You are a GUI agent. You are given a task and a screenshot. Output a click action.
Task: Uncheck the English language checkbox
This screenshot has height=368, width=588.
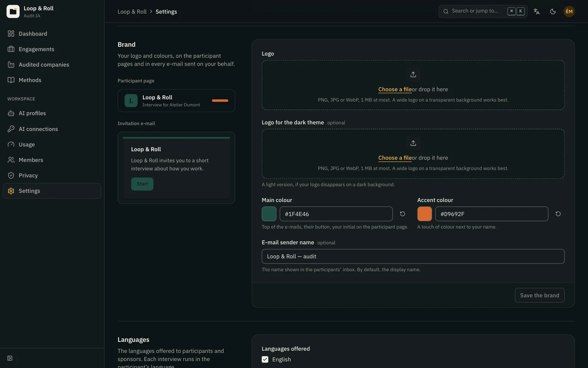tap(265, 360)
